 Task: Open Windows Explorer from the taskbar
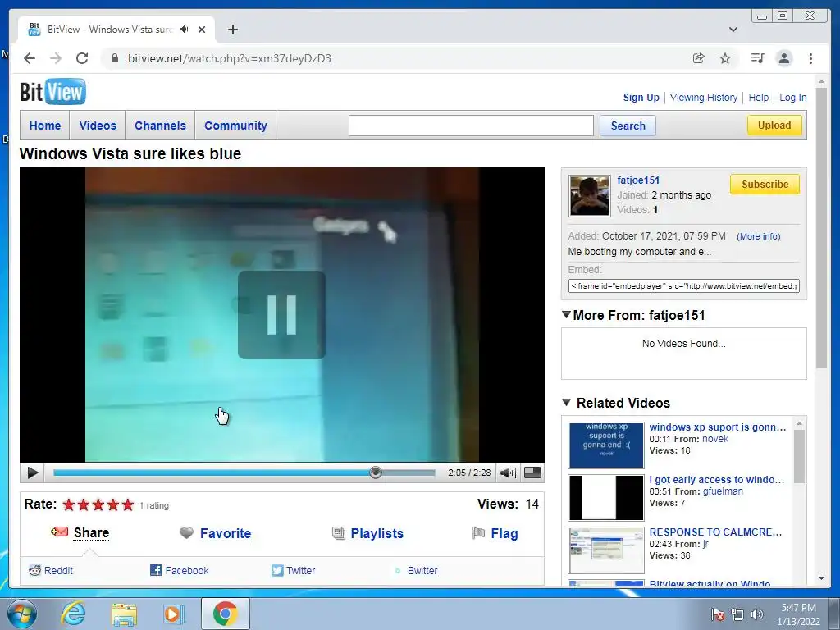124,614
